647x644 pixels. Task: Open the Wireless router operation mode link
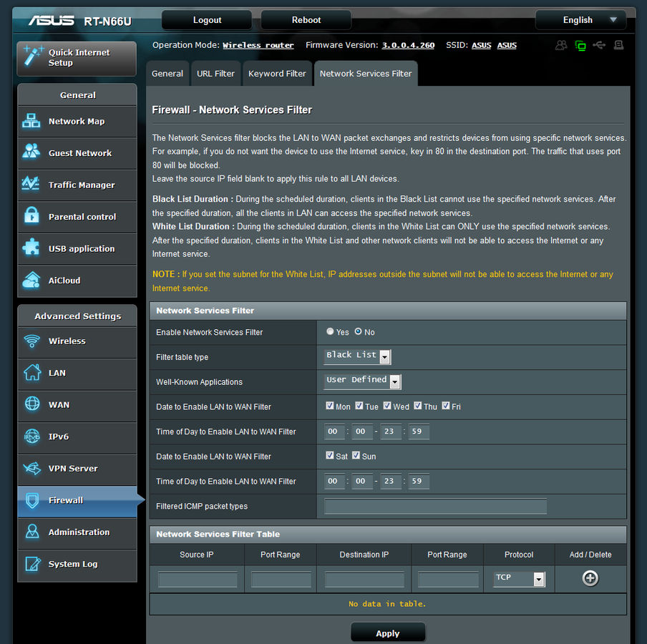coord(258,45)
